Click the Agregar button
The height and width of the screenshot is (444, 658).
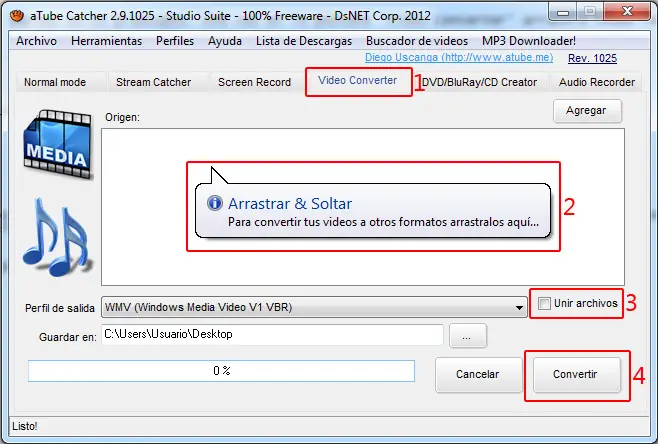pyautogui.click(x=587, y=110)
